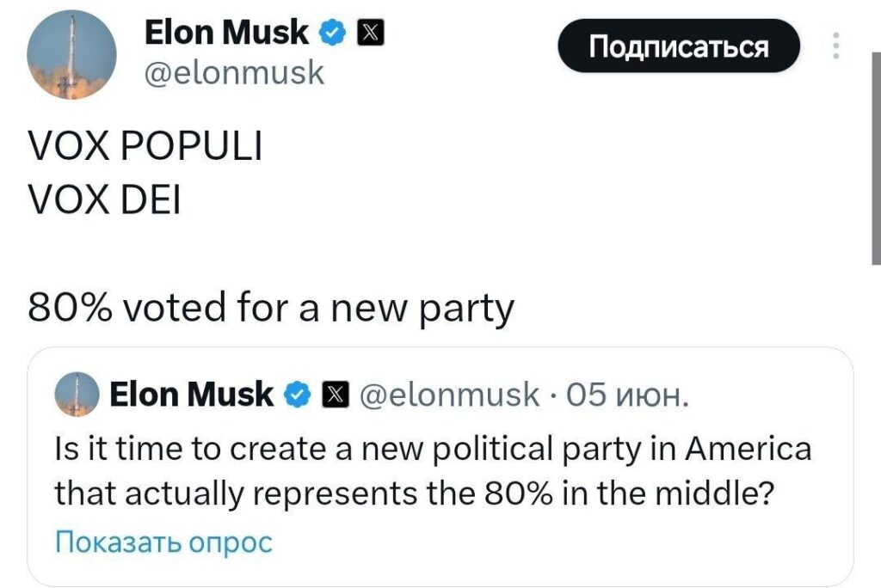
Task: Click the bold "Elon Musk" name in the header
Action: coord(225,33)
